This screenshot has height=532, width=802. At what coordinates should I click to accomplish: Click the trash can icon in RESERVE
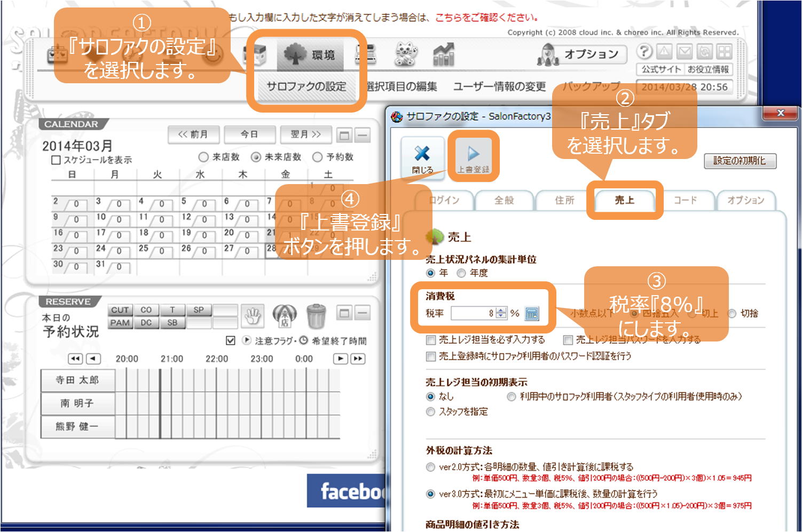click(x=316, y=316)
